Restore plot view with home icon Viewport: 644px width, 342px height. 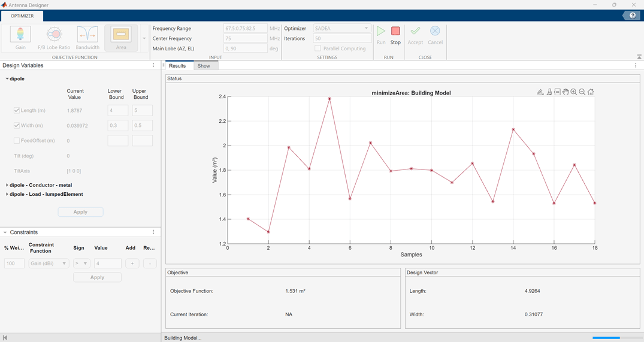[591, 92]
